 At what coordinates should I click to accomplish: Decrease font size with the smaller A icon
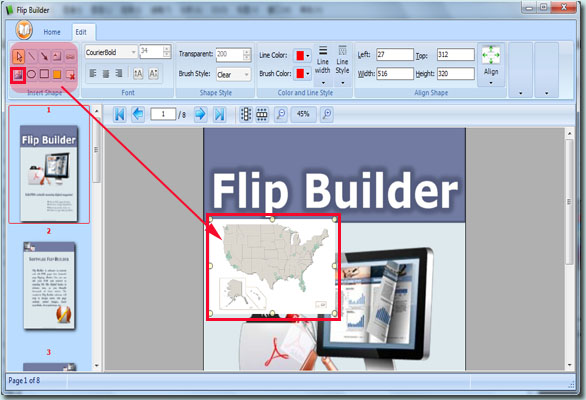(x=153, y=73)
